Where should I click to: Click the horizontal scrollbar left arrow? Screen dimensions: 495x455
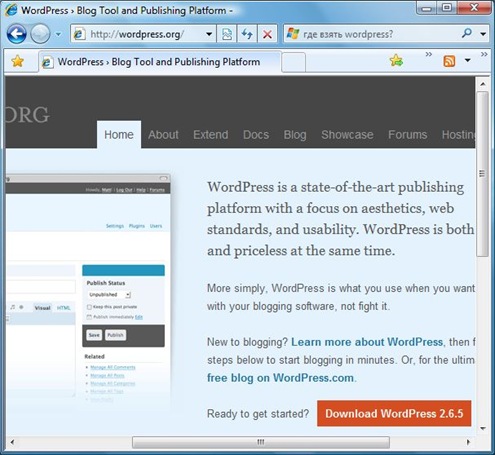click(x=12, y=442)
